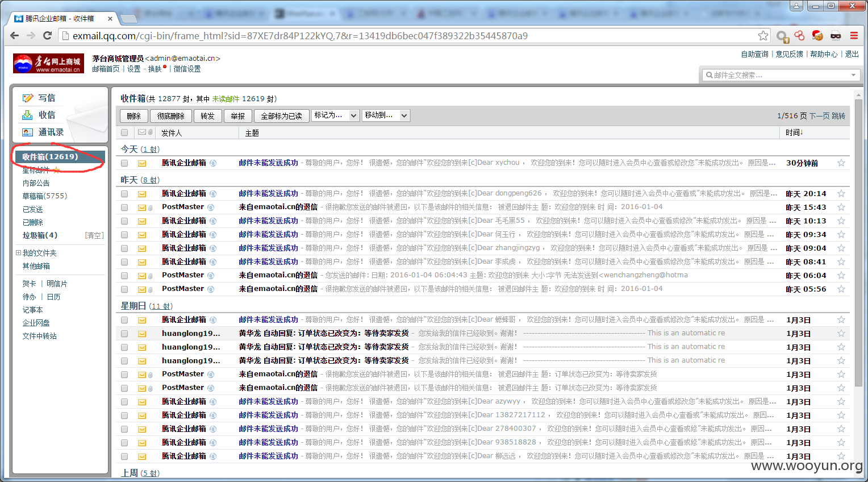Screen dimensions: 868x482
Task: Empty trash with the 清空 link
Action: coord(94,235)
